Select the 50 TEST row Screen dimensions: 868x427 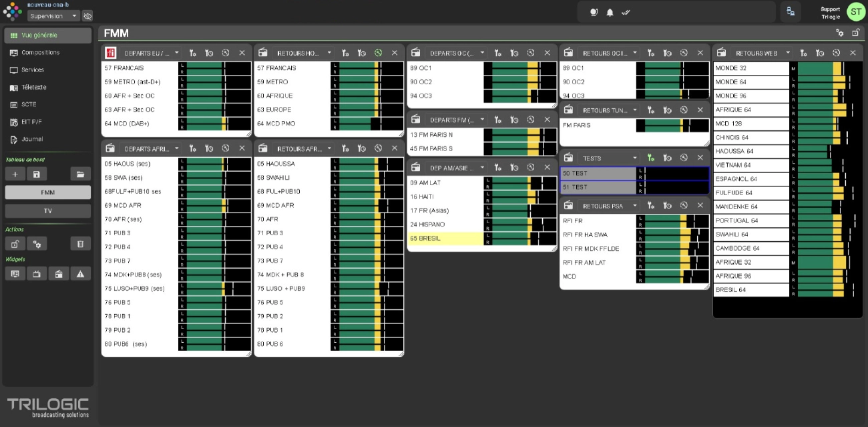(x=634, y=174)
